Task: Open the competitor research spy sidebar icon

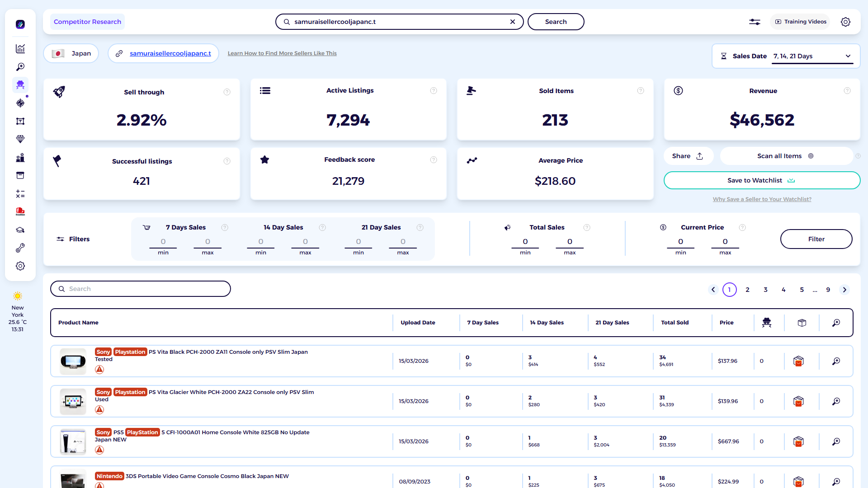Action: click(20, 85)
